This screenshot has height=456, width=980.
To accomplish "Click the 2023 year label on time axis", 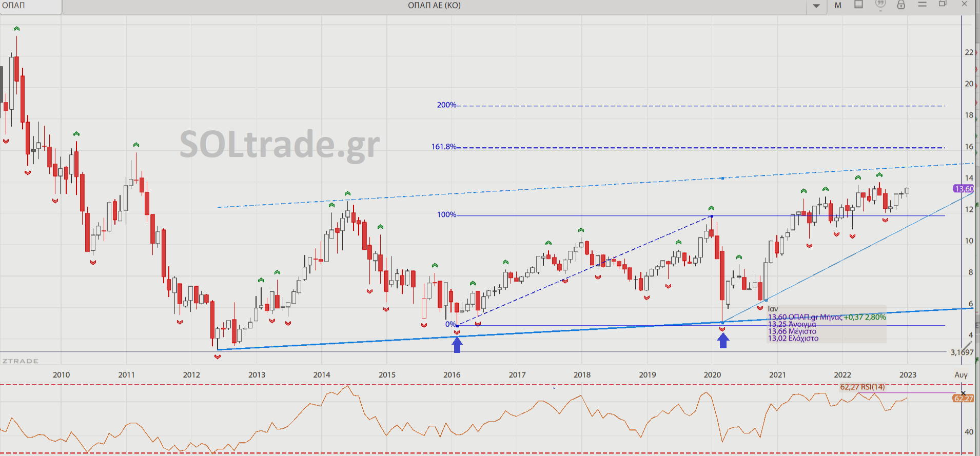I will (x=908, y=375).
